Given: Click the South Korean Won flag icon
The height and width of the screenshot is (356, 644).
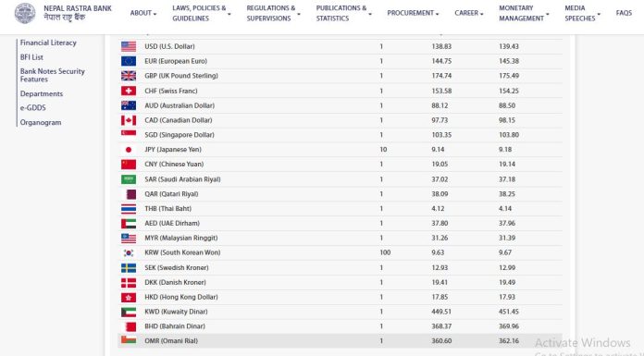Looking at the screenshot, I should point(129,252).
